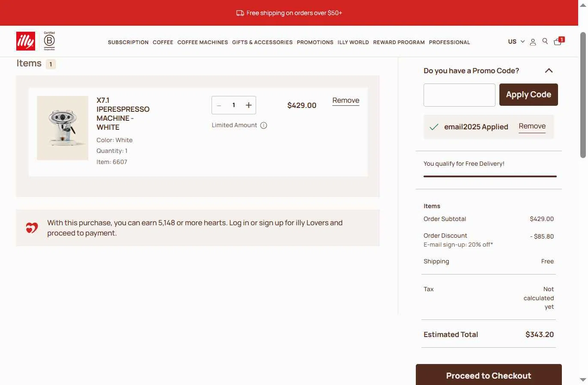Click the Free shipping banner text

coord(294,13)
